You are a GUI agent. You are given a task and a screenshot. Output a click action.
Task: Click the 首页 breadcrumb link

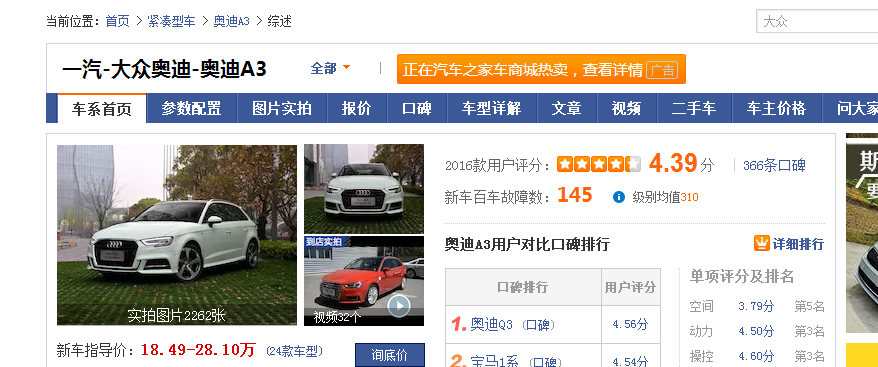pyautogui.click(x=118, y=22)
